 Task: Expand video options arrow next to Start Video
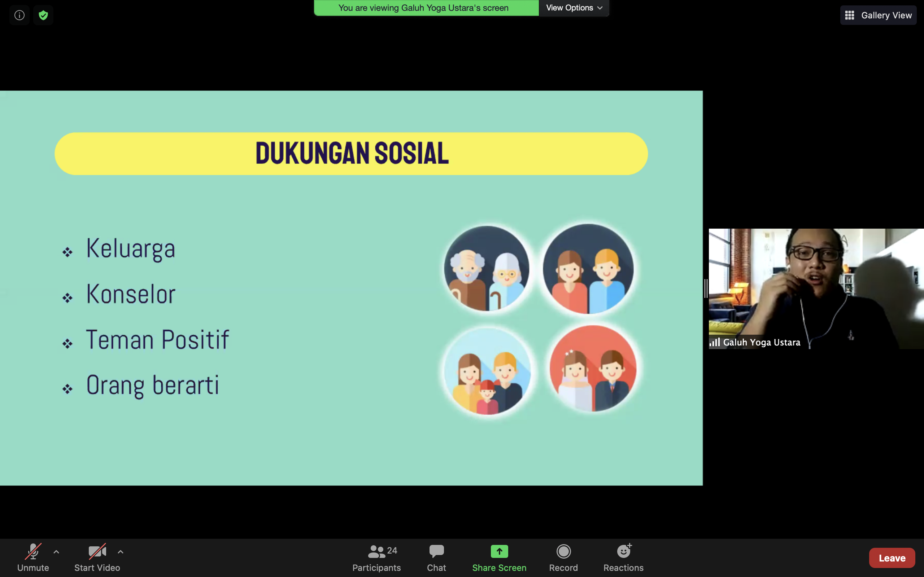point(120,551)
